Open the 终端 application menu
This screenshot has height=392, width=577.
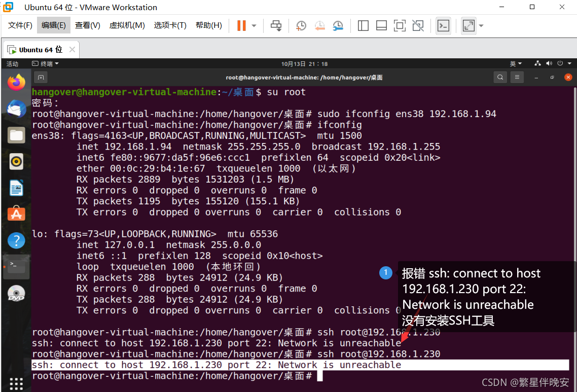coord(45,63)
